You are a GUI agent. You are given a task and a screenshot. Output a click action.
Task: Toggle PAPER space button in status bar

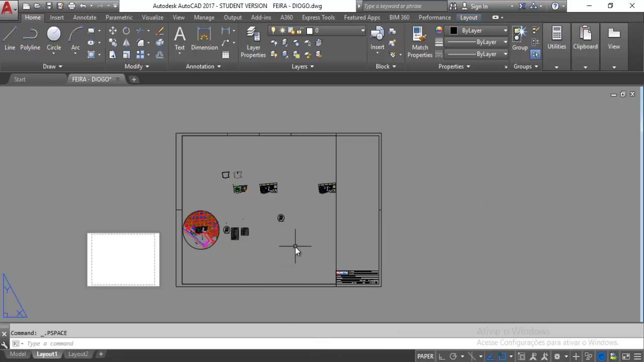(x=425, y=356)
